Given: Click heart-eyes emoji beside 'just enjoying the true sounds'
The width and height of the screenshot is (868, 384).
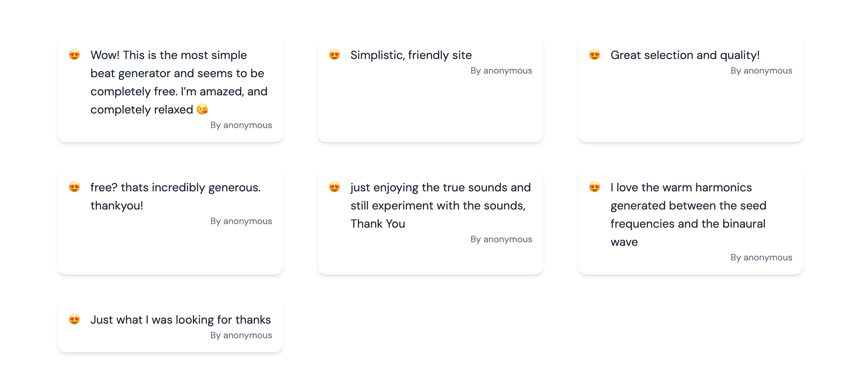Looking at the screenshot, I should click(x=334, y=187).
